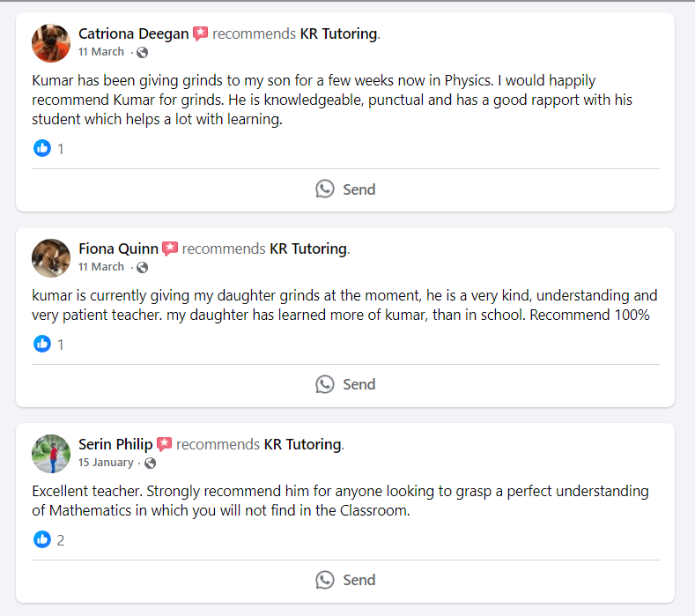695x616 pixels.
Task: Click Catriona Deegan's profile picture
Action: (51, 43)
